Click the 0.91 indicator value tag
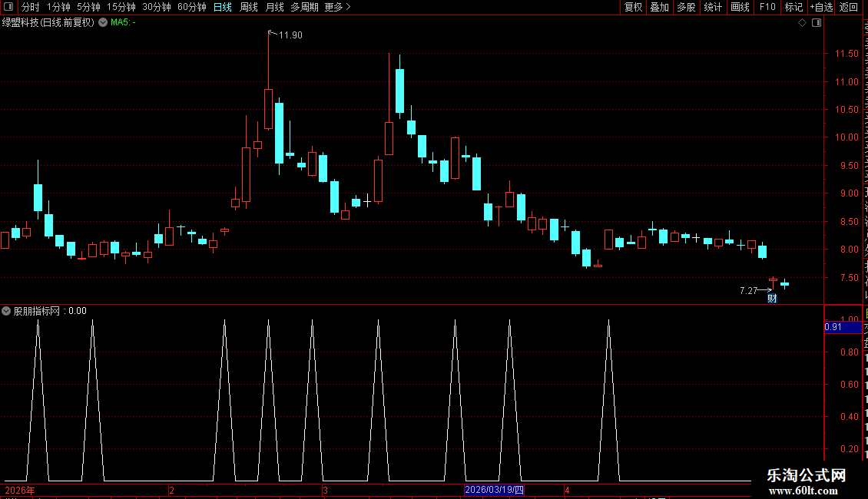Viewport: 868px width, 499px height. (843, 327)
